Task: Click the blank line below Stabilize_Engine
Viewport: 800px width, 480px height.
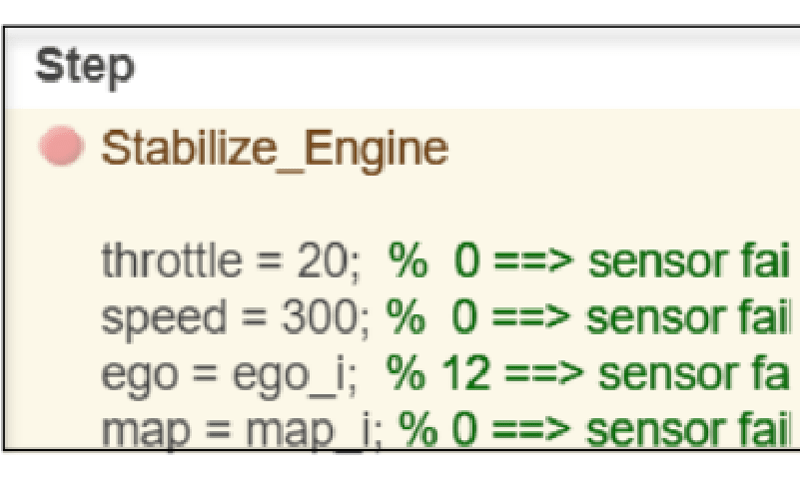Action: pyautogui.click(x=400, y=205)
